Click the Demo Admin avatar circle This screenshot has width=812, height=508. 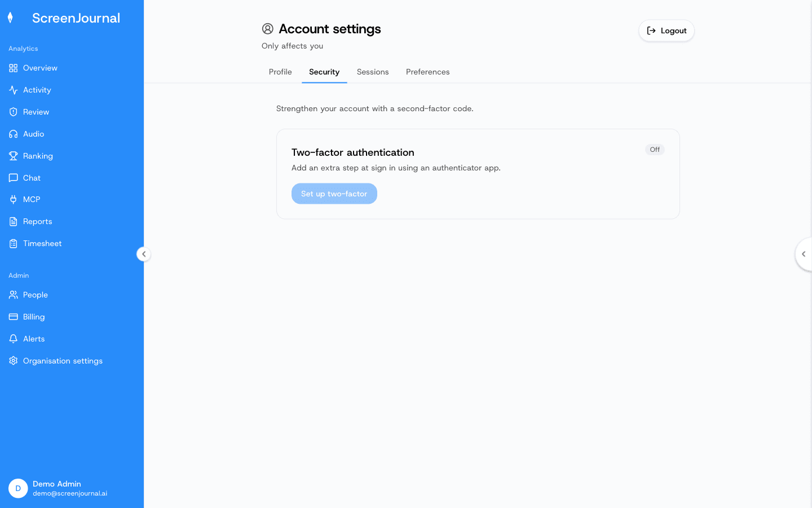point(18,489)
